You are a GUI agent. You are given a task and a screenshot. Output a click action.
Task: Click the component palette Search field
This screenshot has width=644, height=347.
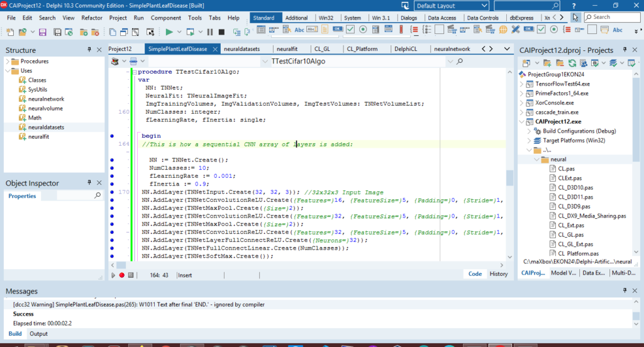[611, 17]
